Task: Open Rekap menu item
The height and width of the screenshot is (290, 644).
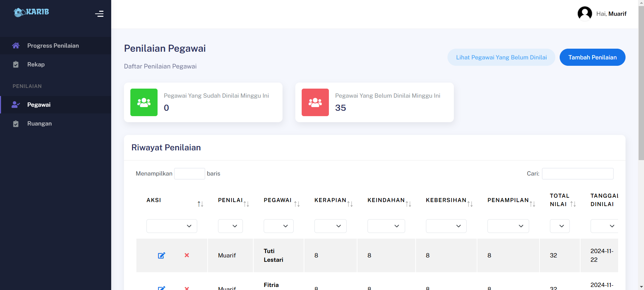Action: click(x=36, y=64)
